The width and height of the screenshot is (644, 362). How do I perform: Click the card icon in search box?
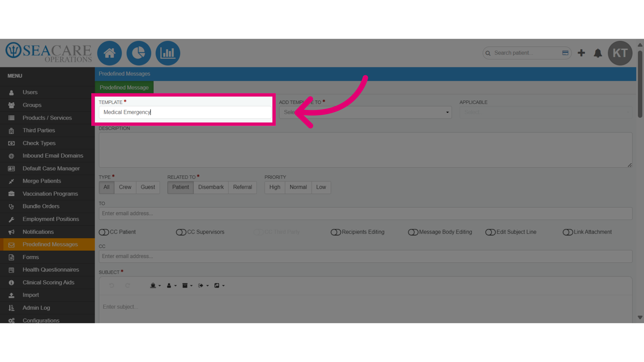pyautogui.click(x=565, y=53)
